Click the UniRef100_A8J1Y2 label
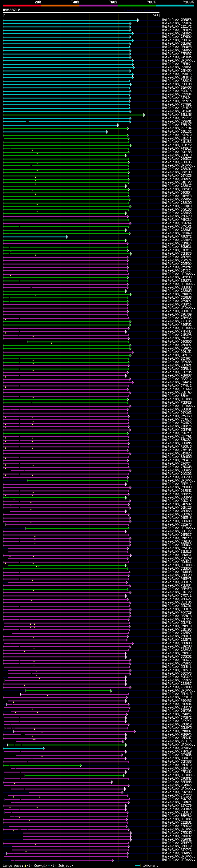This screenshot has width=197, height=868. click(177, 145)
